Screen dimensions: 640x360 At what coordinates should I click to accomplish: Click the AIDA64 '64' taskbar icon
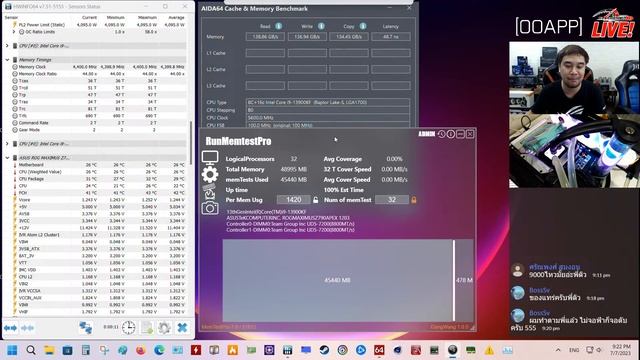click(379, 350)
